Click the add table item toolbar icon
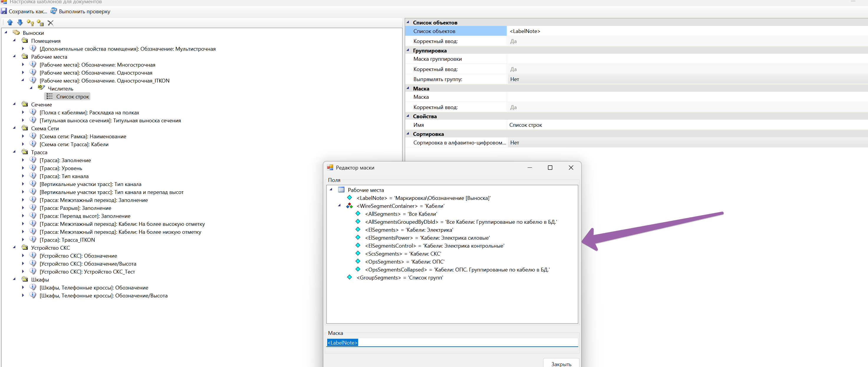The image size is (868, 367). tap(40, 23)
